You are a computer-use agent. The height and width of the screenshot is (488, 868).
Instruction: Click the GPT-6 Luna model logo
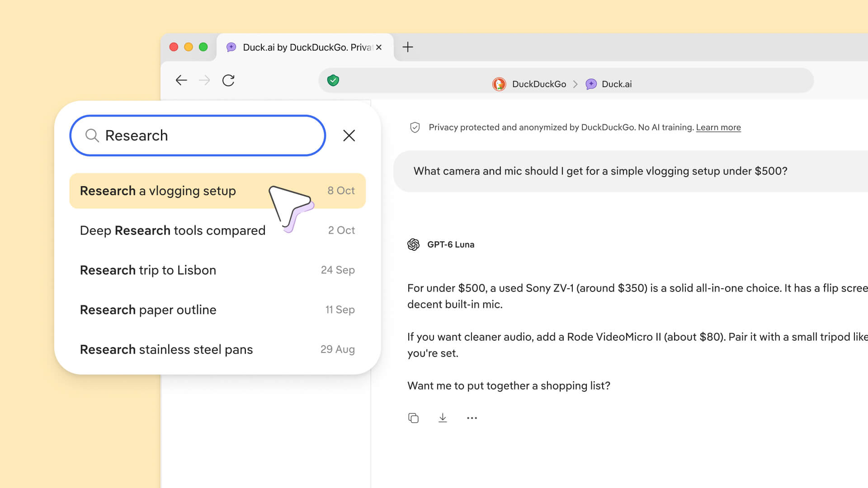click(413, 244)
